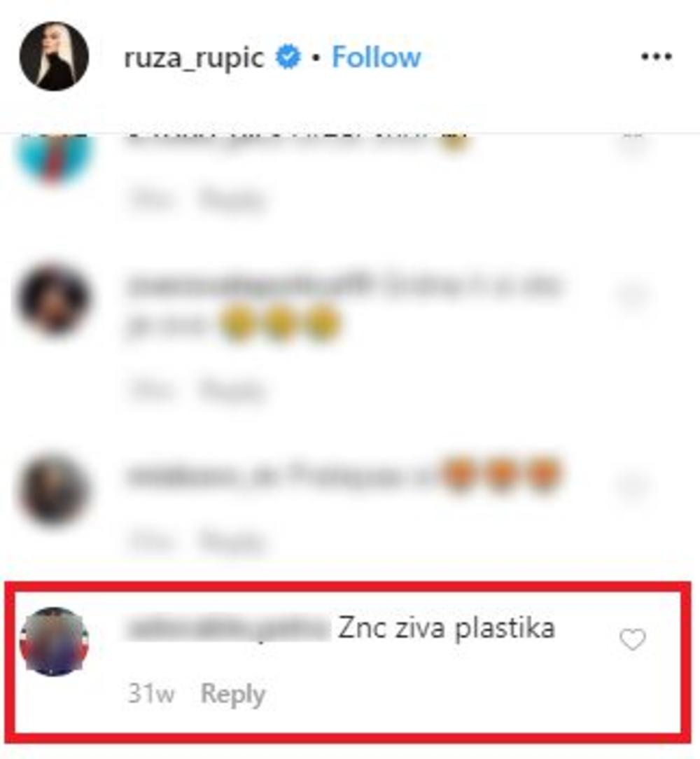The width and height of the screenshot is (700, 759).
Task: Open avatar beside the orange-emoji comment
Action: tap(54, 489)
